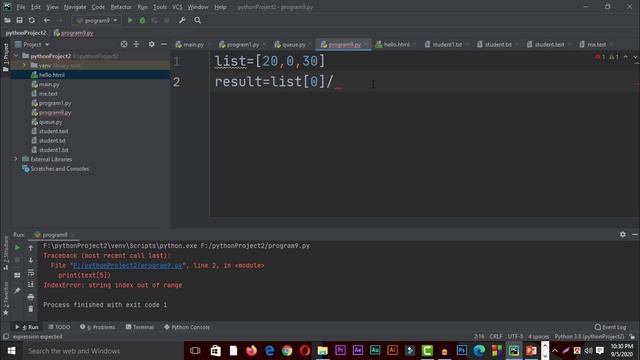Move down the stack trace arrow
Viewport: 640px width, 360px height.
pyautogui.click(x=31, y=260)
